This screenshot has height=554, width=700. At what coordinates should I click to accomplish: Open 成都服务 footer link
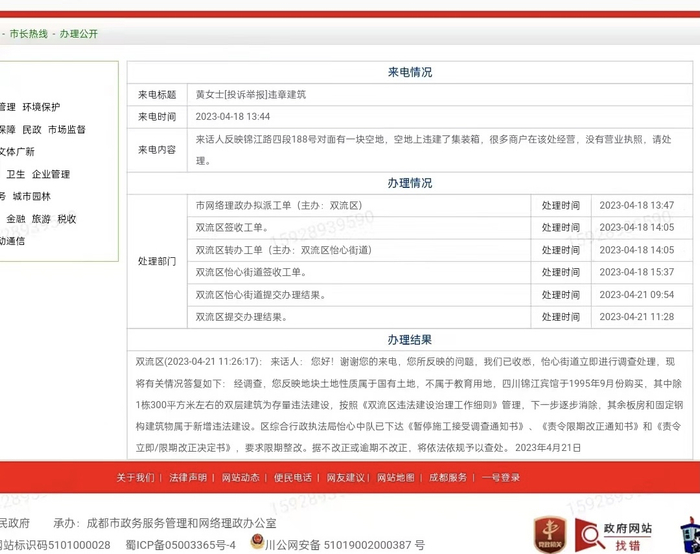[448, 478]
